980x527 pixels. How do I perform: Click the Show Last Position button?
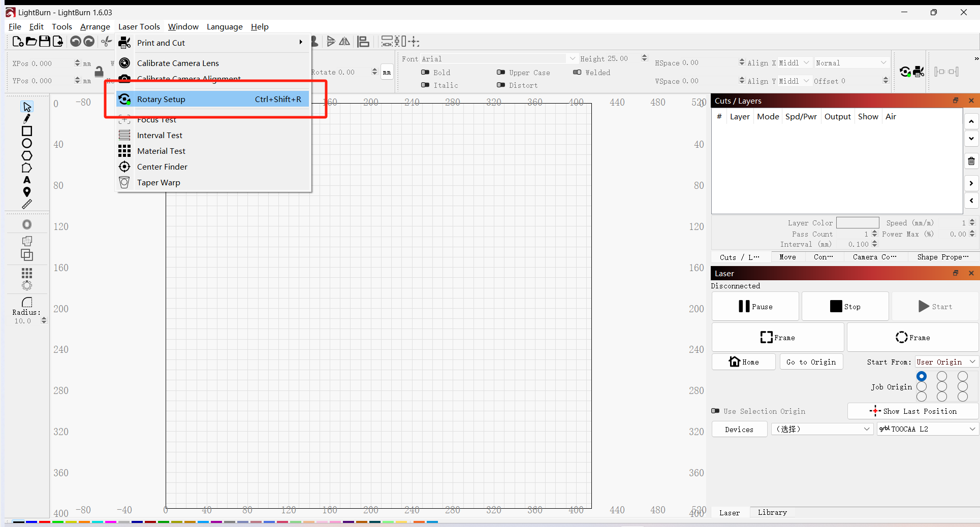coord(913,411)
